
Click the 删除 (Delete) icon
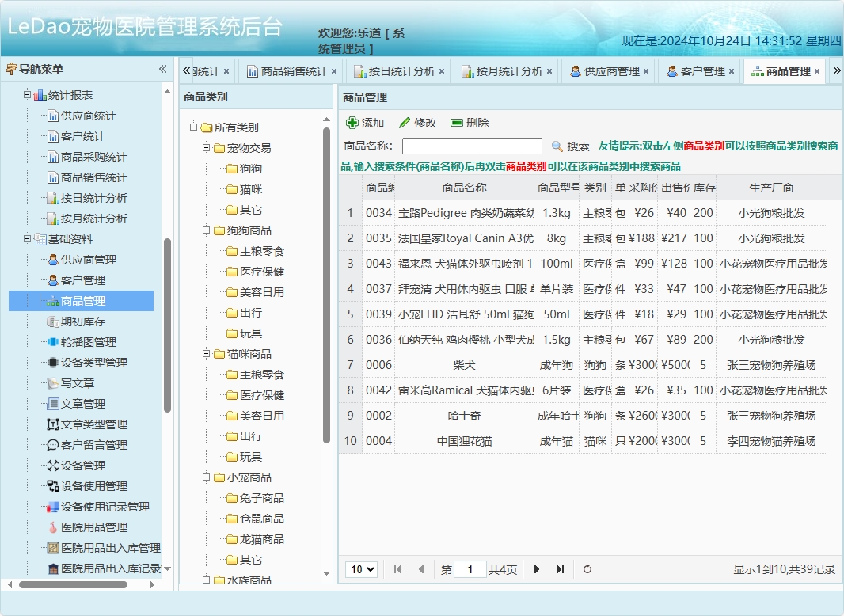point(458,122)
